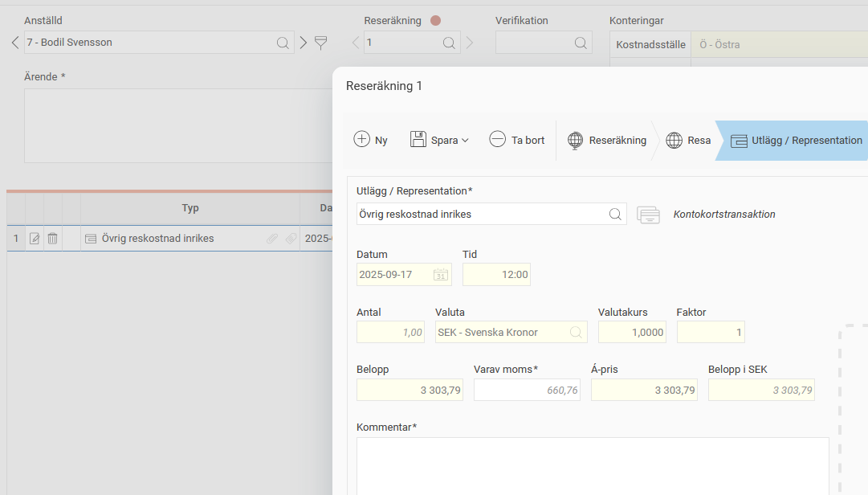Click the search icon in Verifikation field
The image size is (868, 495).
tap(581, 43)
